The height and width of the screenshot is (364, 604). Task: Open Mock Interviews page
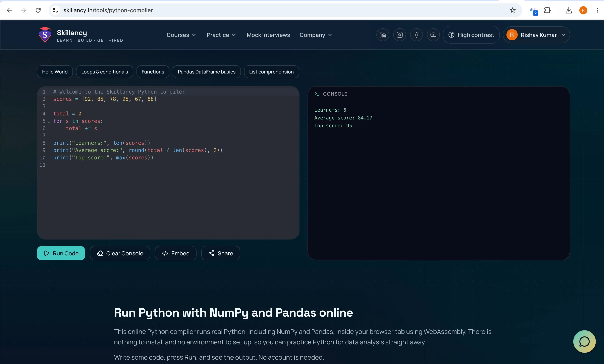[268, 35]
